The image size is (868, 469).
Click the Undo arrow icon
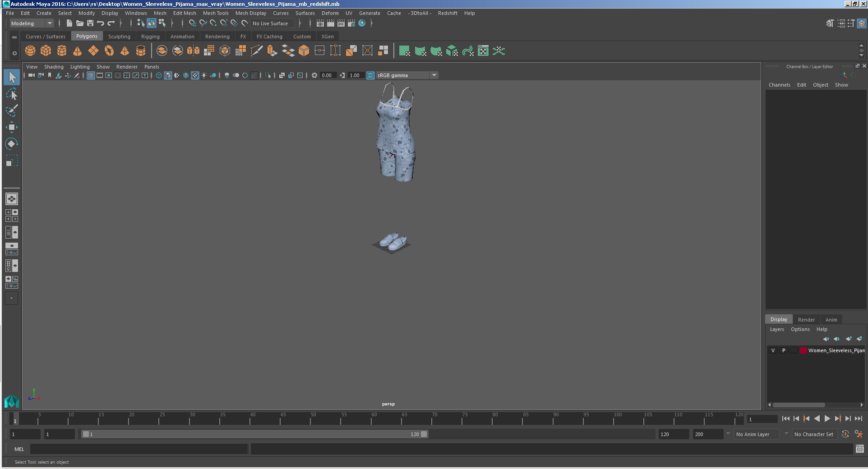pos(101,23)
